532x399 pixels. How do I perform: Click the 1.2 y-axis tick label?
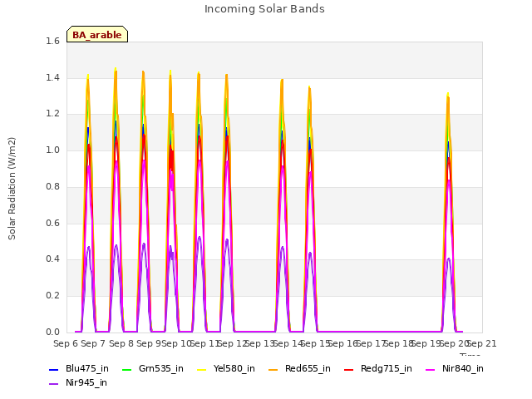pos(52,114)
